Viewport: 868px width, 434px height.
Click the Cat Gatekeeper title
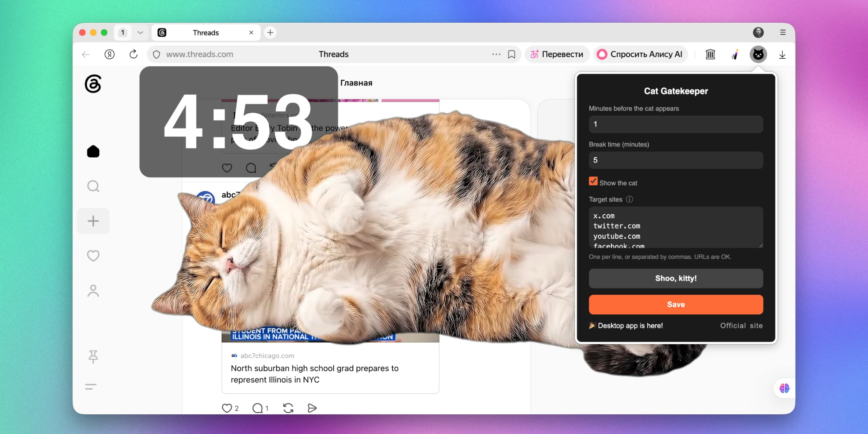click(x=676, y=91)
